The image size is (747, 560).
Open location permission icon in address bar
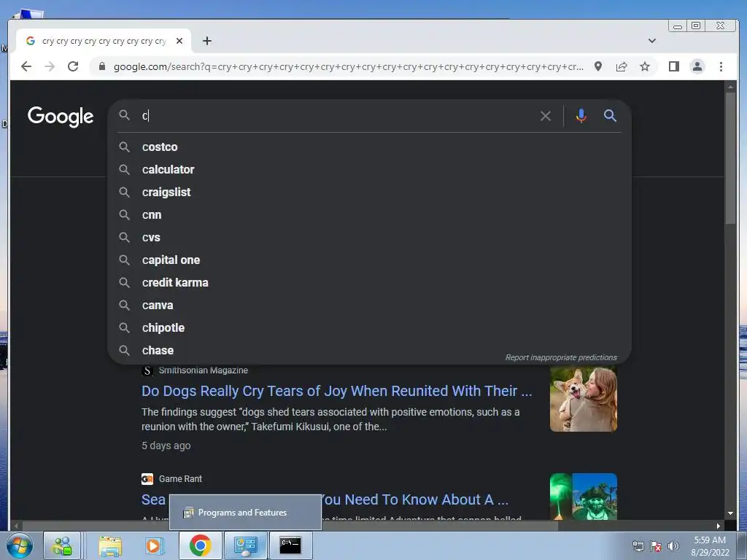point(598,66)
